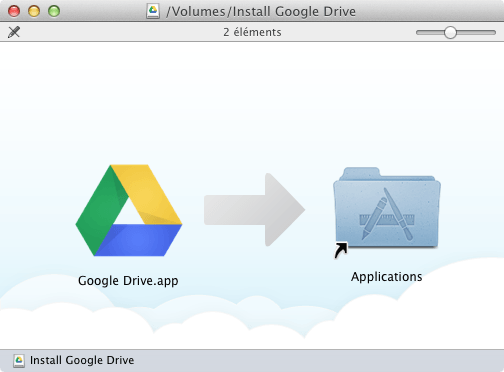
Task: Click the disk image icon in title bar
Action: click(x=153, y=11)
